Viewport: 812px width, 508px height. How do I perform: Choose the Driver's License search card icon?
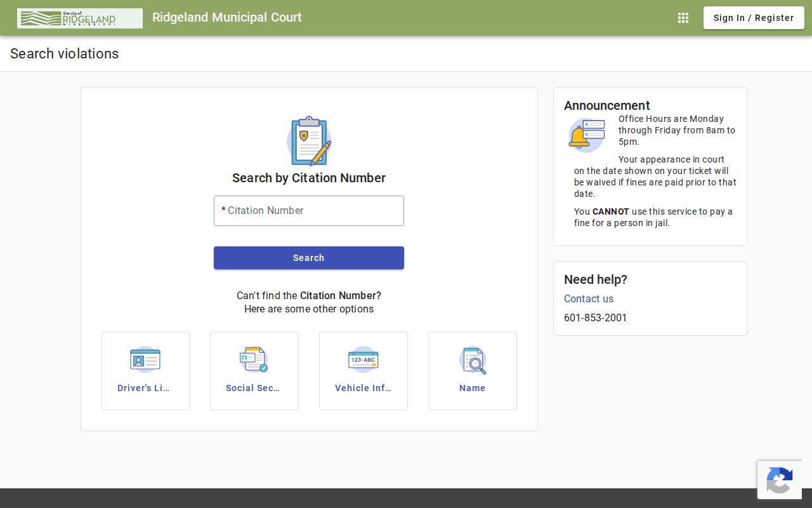click(145, 359)
